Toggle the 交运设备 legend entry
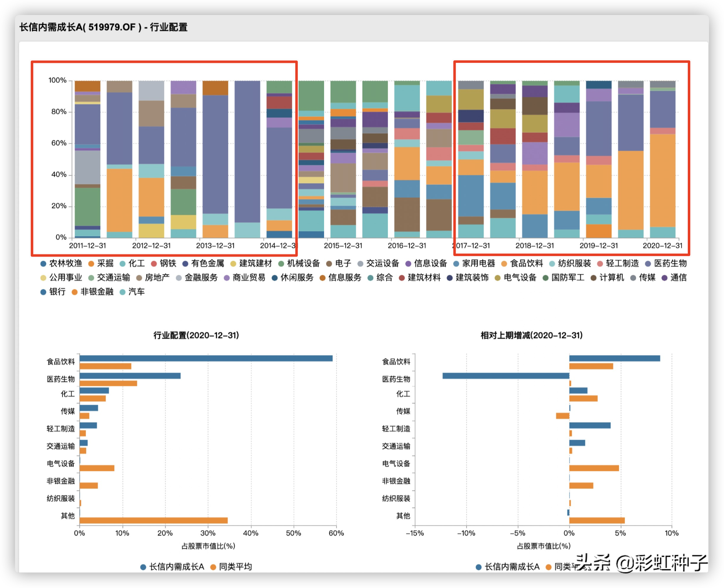 click(x=378, y=263)
